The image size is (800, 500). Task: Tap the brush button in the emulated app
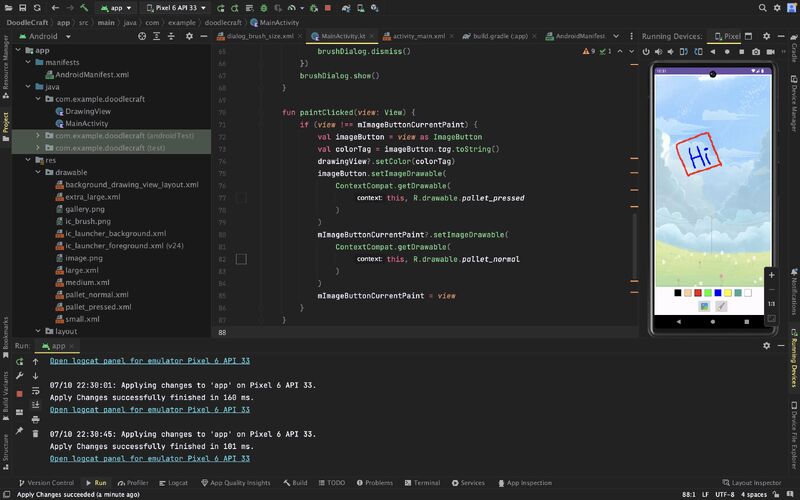click(721, 306)
